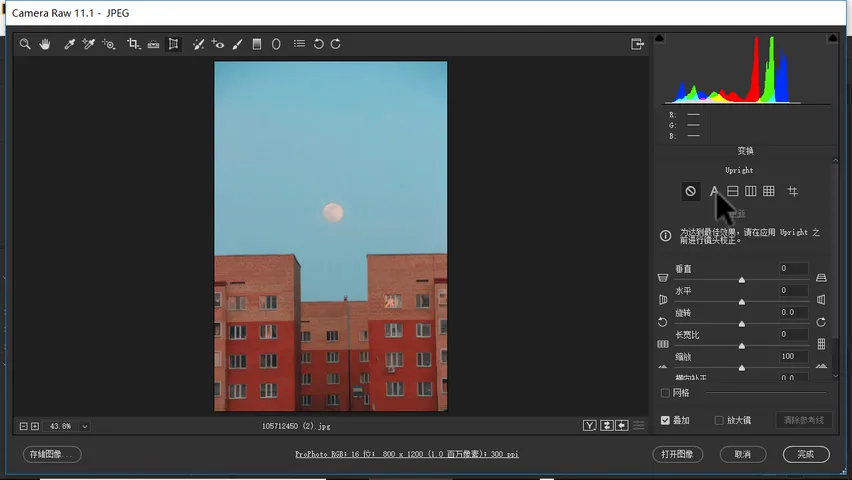The width and height of the screenshot is (852, 480).
Task: Select the Radial Filter tool
Action: [276, 44]
